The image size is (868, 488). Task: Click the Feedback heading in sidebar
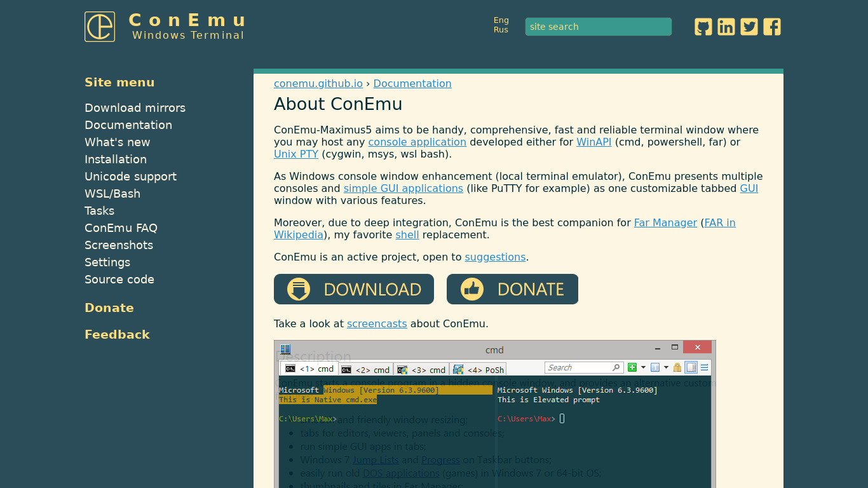(x=117, y=335)
